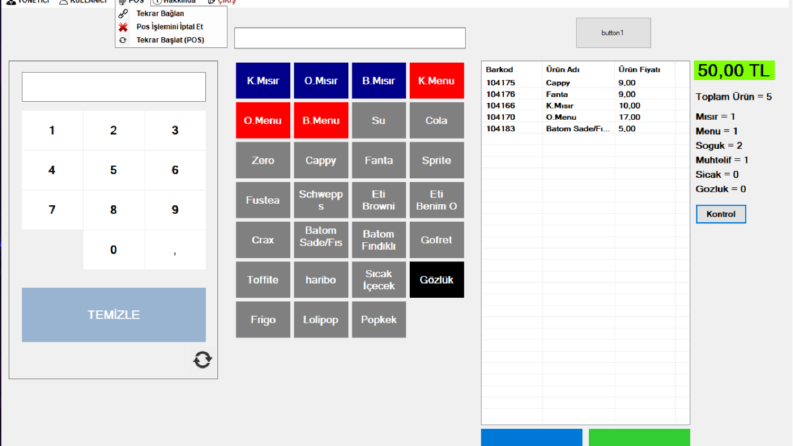Image resolution: width=793 pixels, height=446 pixels.
Task: Select the 104176 Fanta row
Action: (585, 94)
